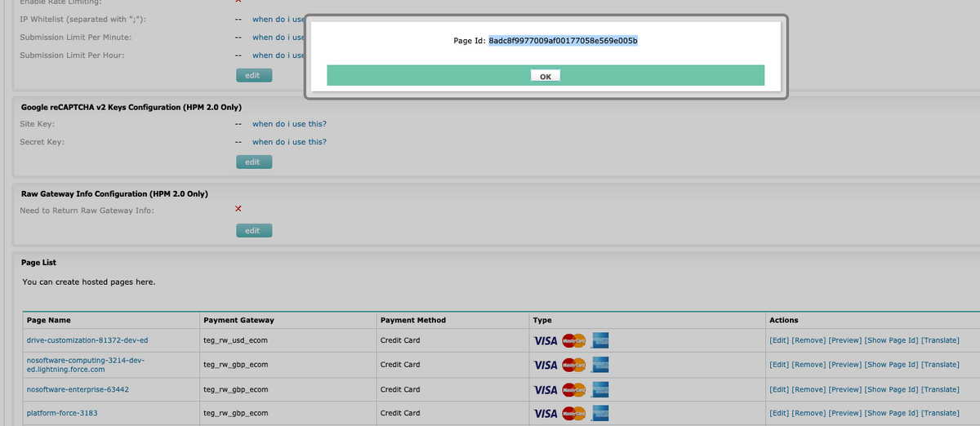The width and height of the screenshot is (980, 426).
Task: Open nosoftware-computing-3214-dev-ed.lightning.force.com page
Action: pyautogui.click(x=86, y=365)
